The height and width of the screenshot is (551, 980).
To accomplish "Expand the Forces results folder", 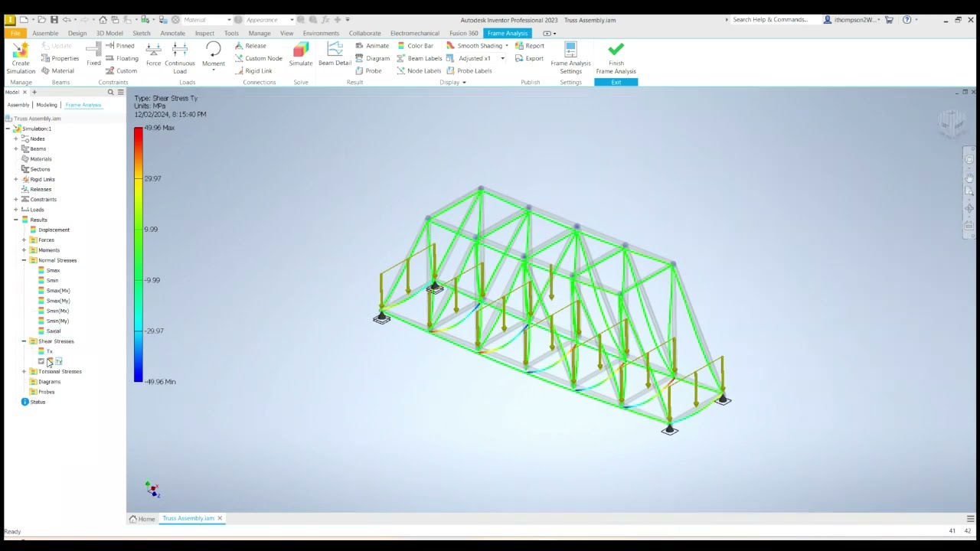I will tap(24, 240).
